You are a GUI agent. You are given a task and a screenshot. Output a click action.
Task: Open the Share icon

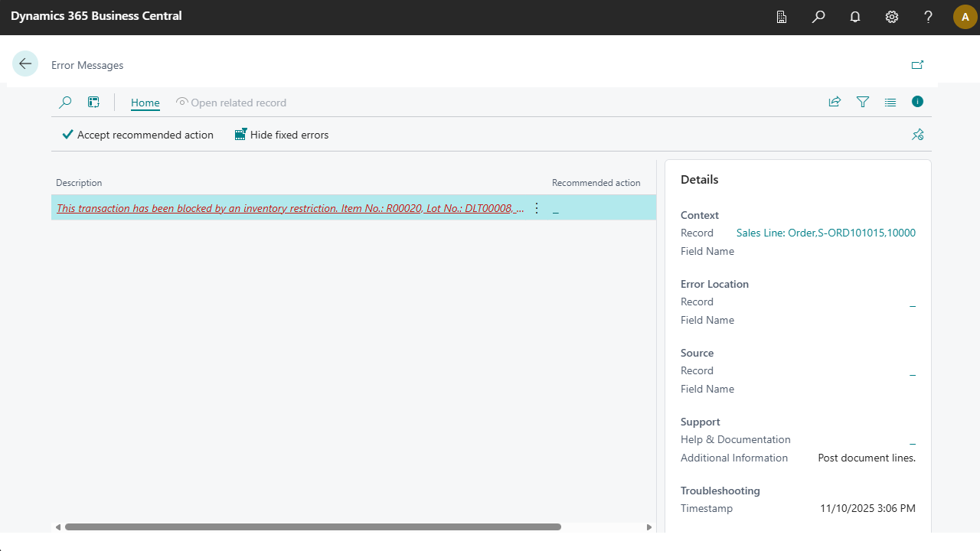pyautogui.click(x=835, y=102)
